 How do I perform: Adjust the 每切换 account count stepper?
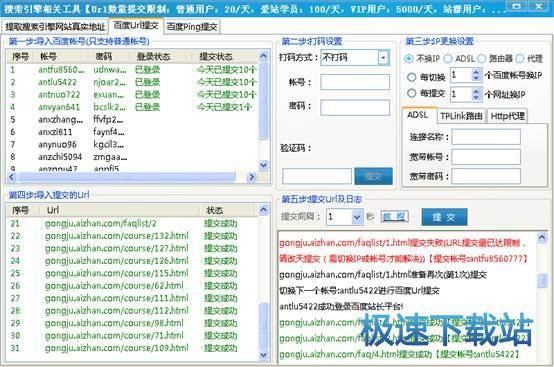[x=476, y=75]
